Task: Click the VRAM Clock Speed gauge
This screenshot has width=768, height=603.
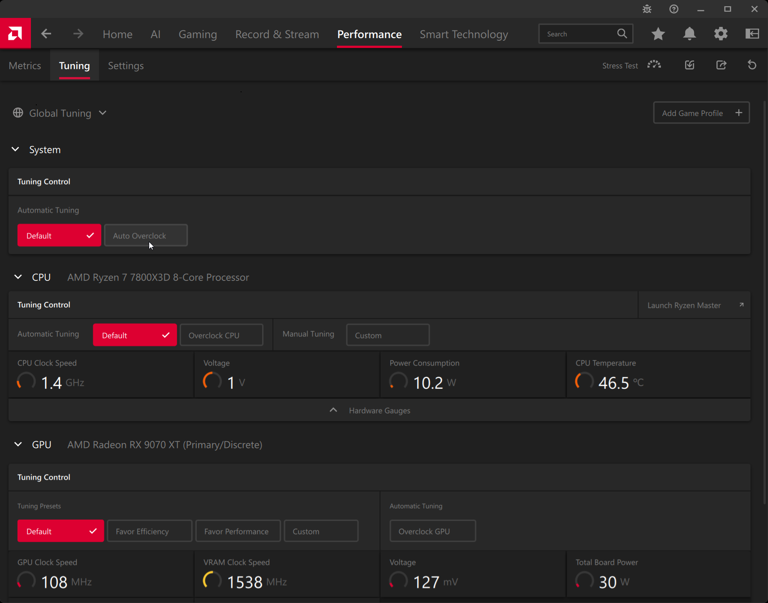Action: tap(213, 581)
